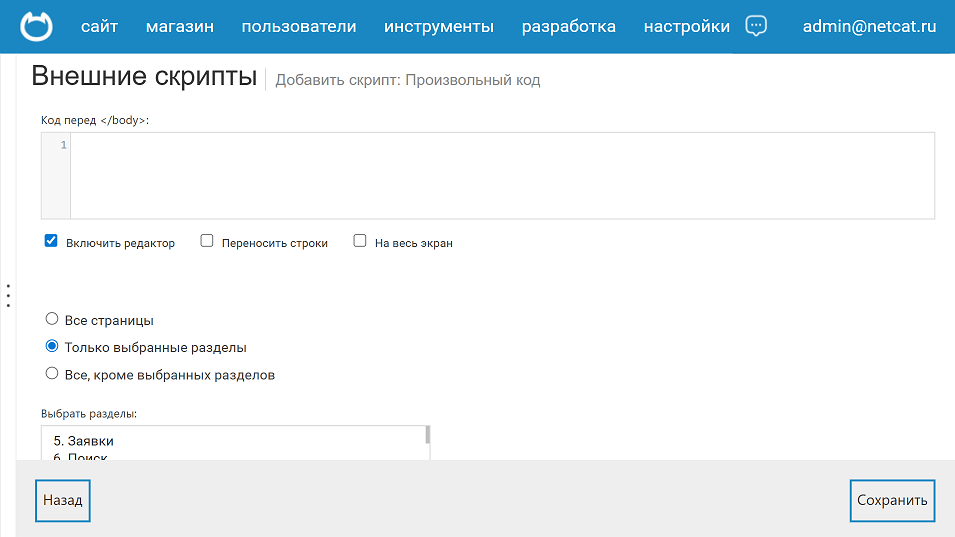955x537 pixels.
Task: Expand the admin@netcat.ru account menu
Action: pyautogui.click(x=869, y=27)
